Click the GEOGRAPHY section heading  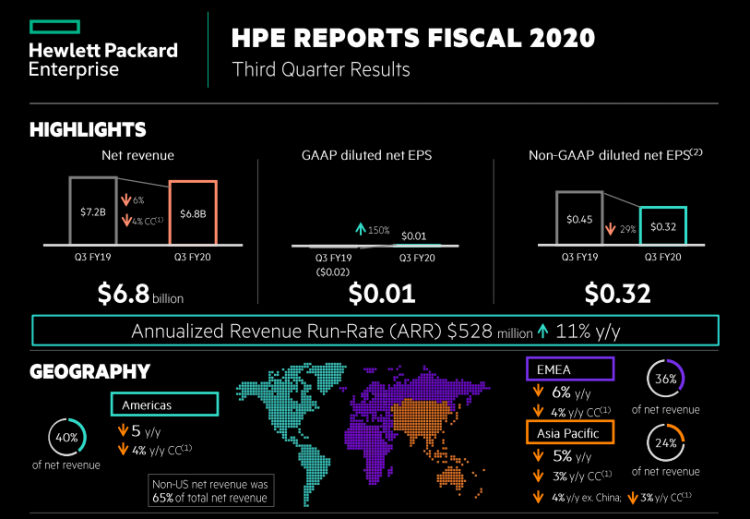89,372
